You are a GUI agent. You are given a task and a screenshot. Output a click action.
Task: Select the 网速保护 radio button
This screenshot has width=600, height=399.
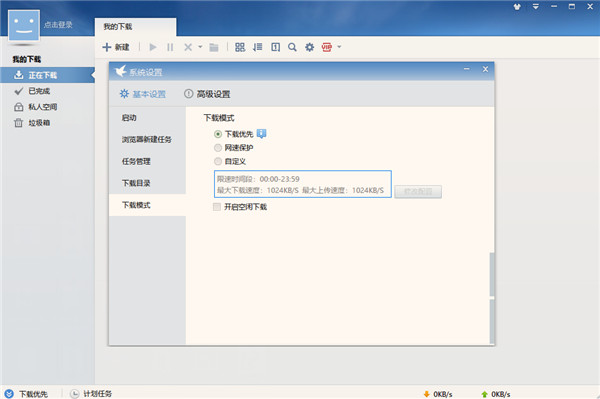[218, 148]
